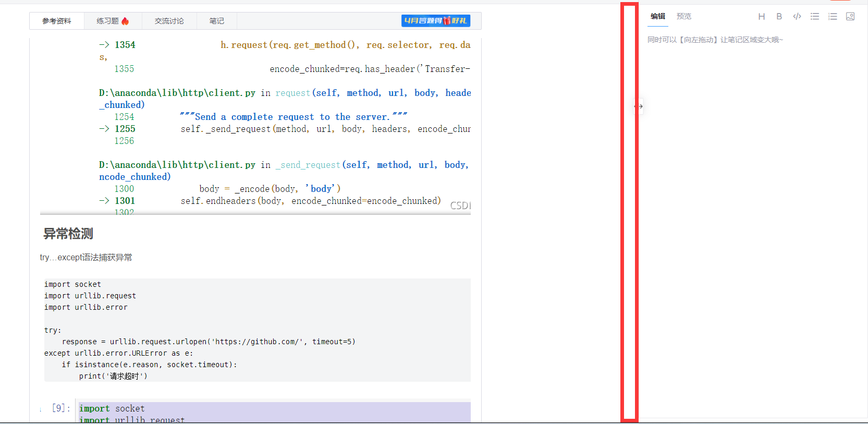Insert a bulleted list in the note
This screenshot has width=868, height=424.
[814, 17]
